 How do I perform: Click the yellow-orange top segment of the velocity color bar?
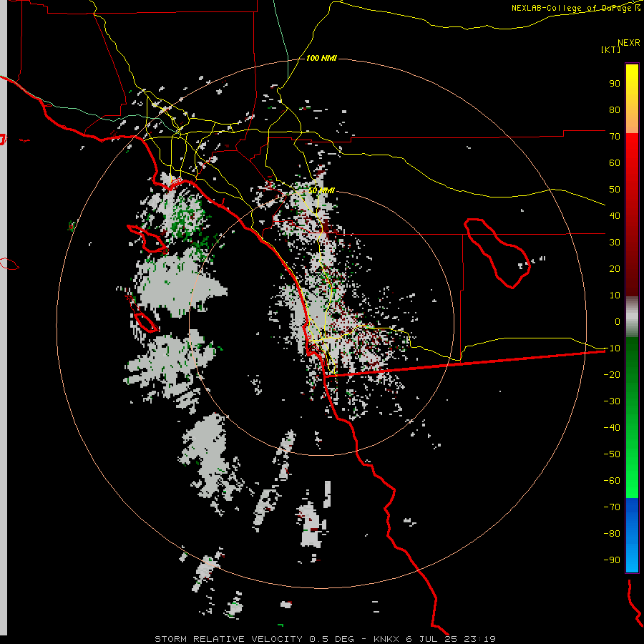click(632, 99)
